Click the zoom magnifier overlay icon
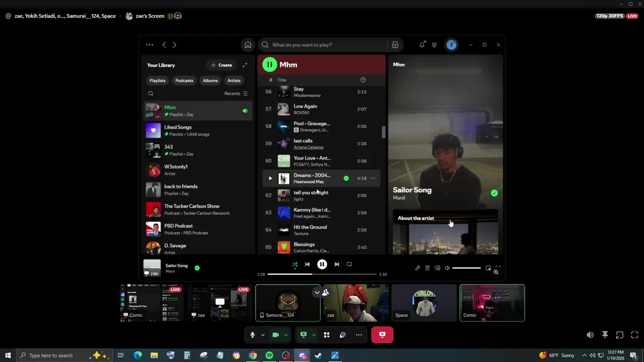 pos(496,272)
